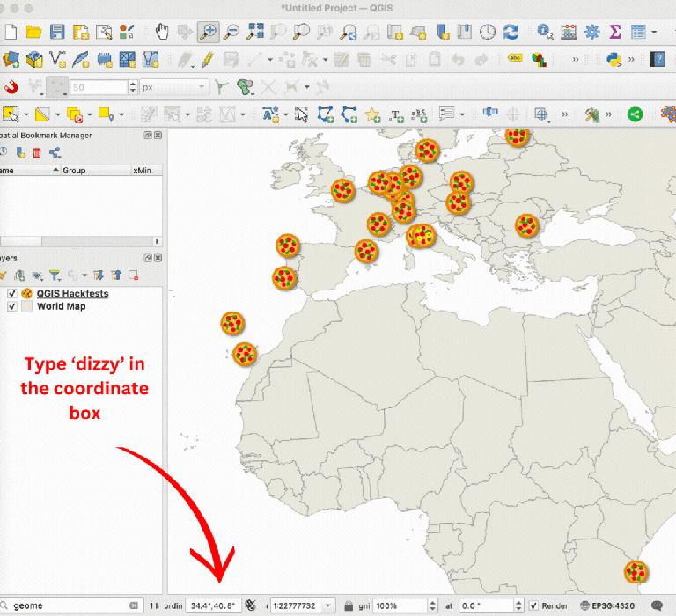Select the QGIS Hackfests layer name
676x616 pixels.
click(72, 294)
